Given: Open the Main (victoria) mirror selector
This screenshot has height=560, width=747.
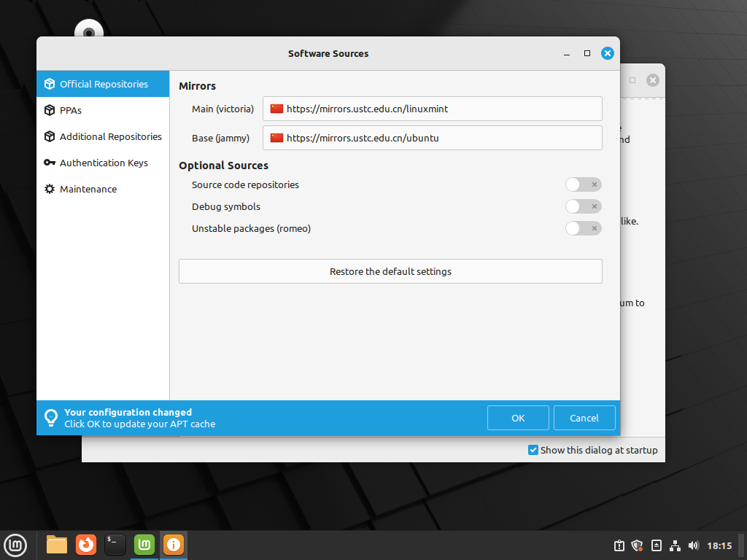Looking at the screenshot, I should (x=432, y=109).
